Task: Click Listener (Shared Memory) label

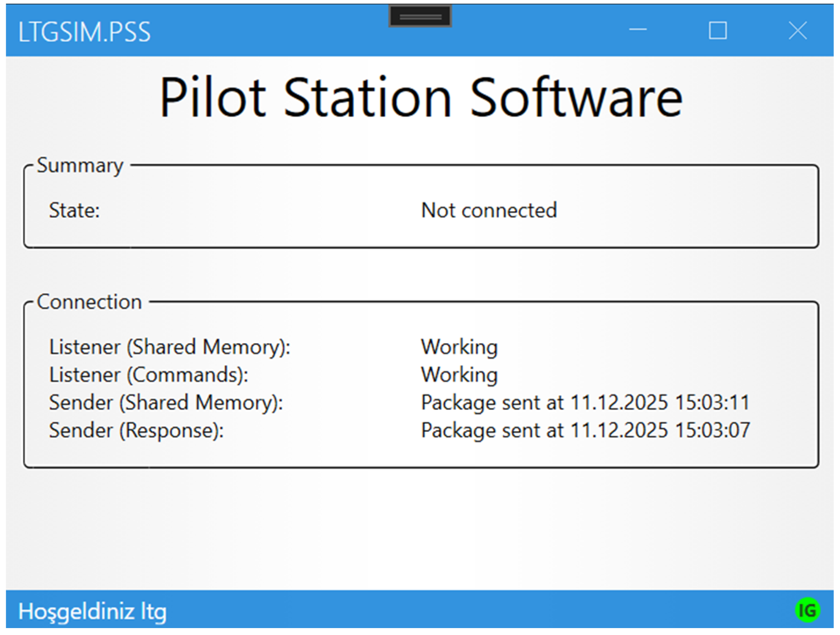Action: pos(170,348)
